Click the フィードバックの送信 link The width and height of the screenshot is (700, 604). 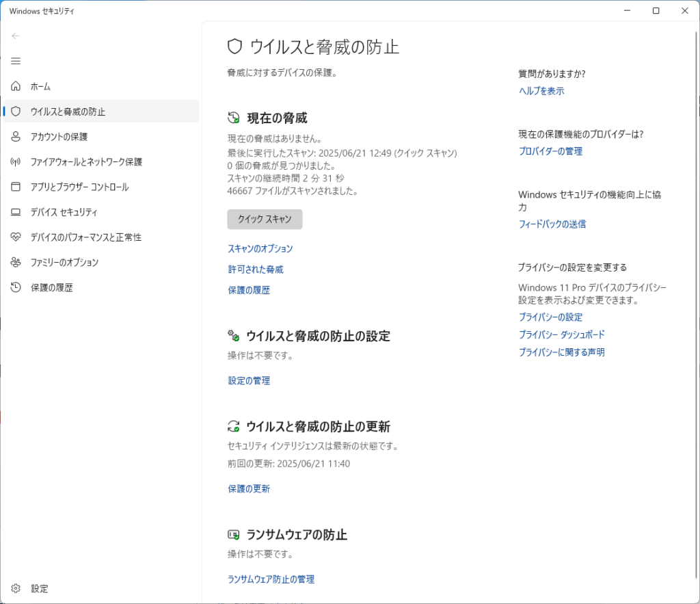pyautogui.click(x=552, y=224)
